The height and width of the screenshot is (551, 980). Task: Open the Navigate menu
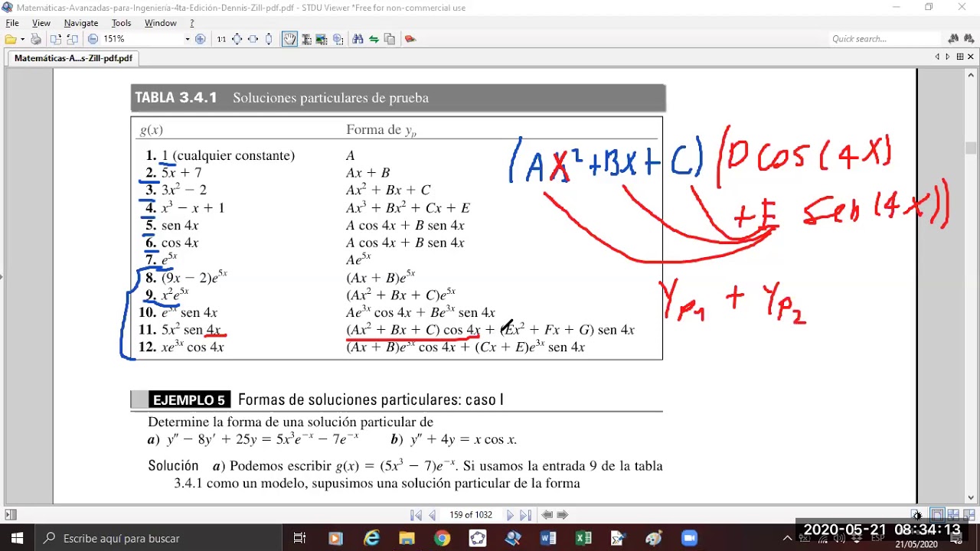[x=80, y=23]
